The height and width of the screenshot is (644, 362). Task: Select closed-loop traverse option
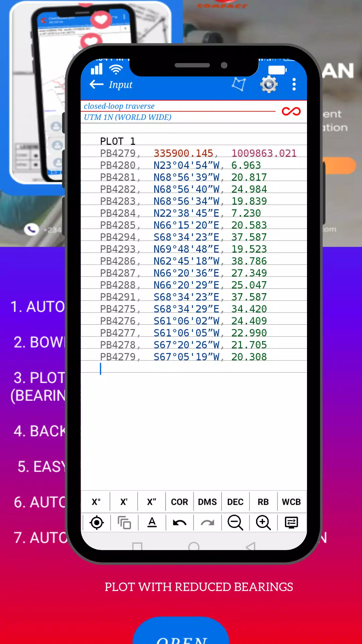click(119, 106)
